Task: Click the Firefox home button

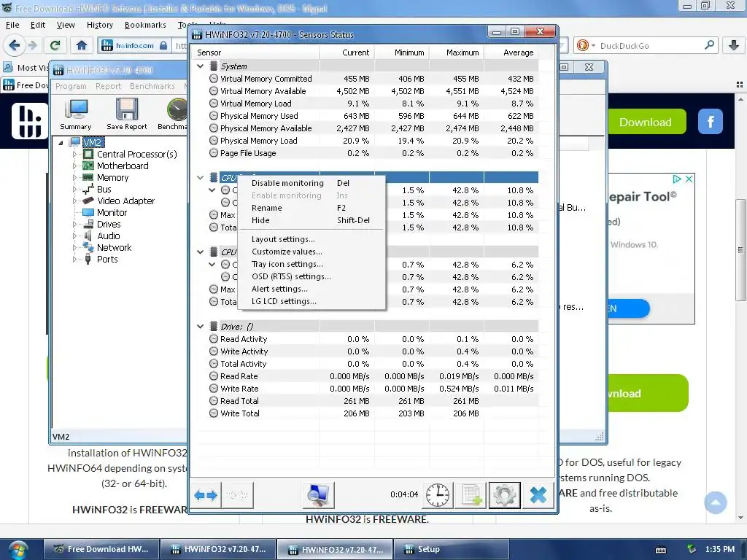Action: click(x=82, y=45)
